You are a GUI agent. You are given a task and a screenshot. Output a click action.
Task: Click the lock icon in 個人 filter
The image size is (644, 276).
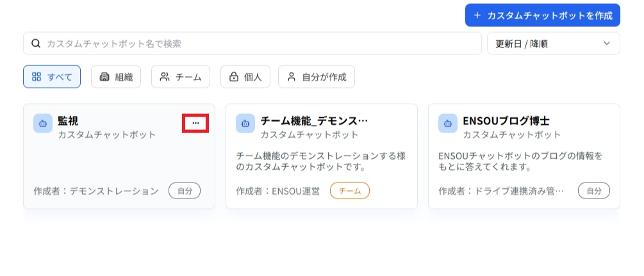pyautogui.click(x=234, y=77)
